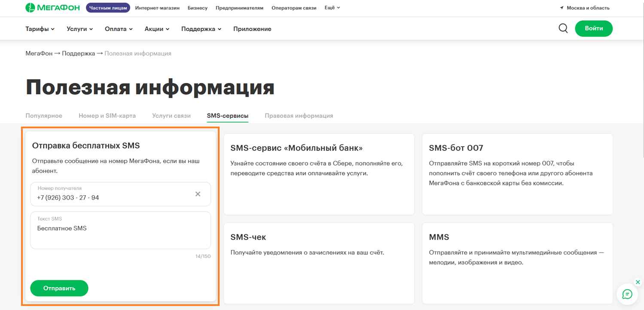Switch to Услуги связи tab

tap(171, 116)
